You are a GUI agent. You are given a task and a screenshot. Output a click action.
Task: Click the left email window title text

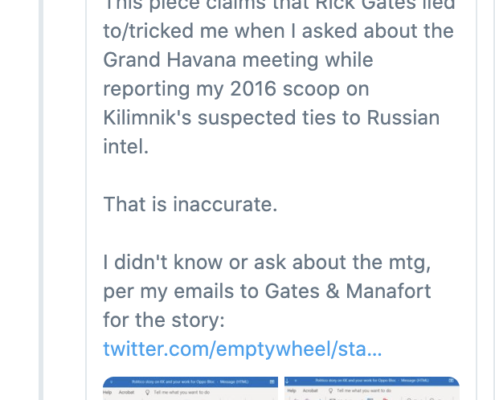tap(190, 382)
